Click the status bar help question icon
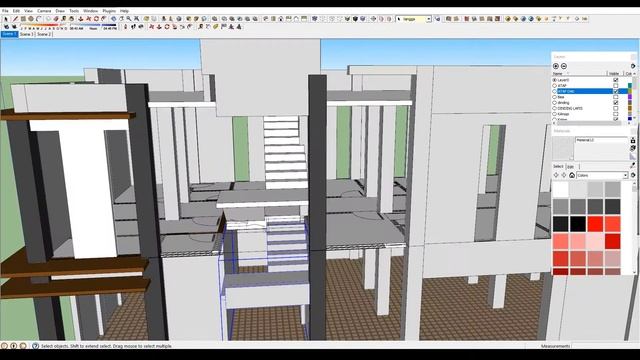This screenshot has width=640, height=360. pos(36,346)
